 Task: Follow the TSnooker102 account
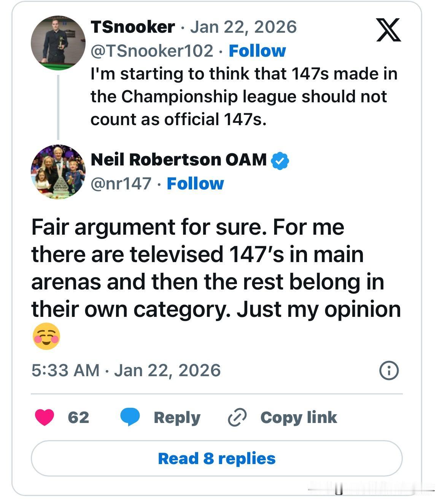click(x=257, y=51)
